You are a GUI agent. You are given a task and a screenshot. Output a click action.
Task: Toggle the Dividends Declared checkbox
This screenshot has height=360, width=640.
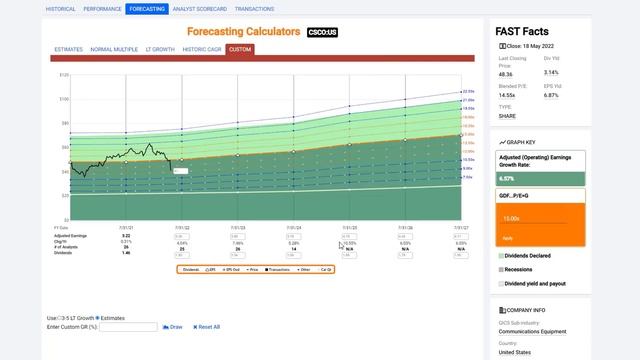[501, 256]
